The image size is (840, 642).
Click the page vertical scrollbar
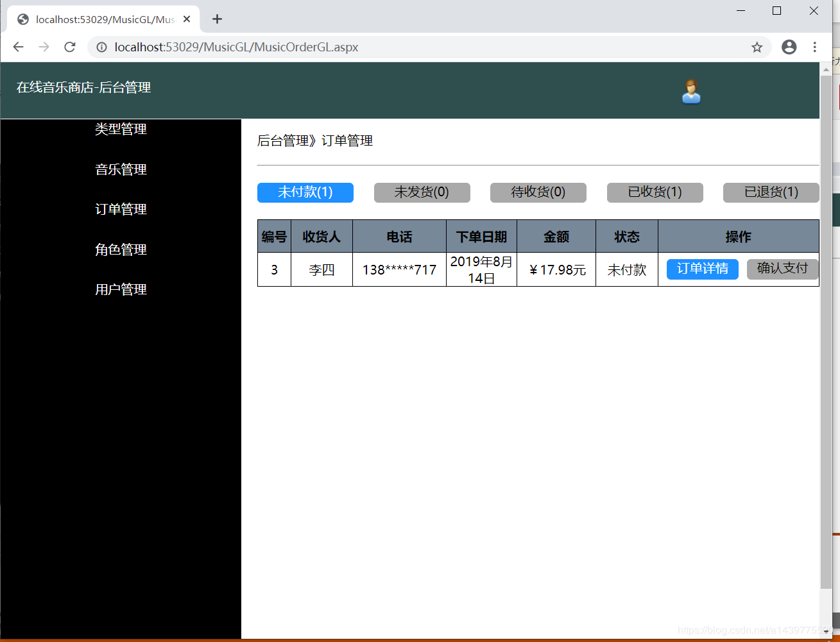pyautogui.click(x=826, y=332)
